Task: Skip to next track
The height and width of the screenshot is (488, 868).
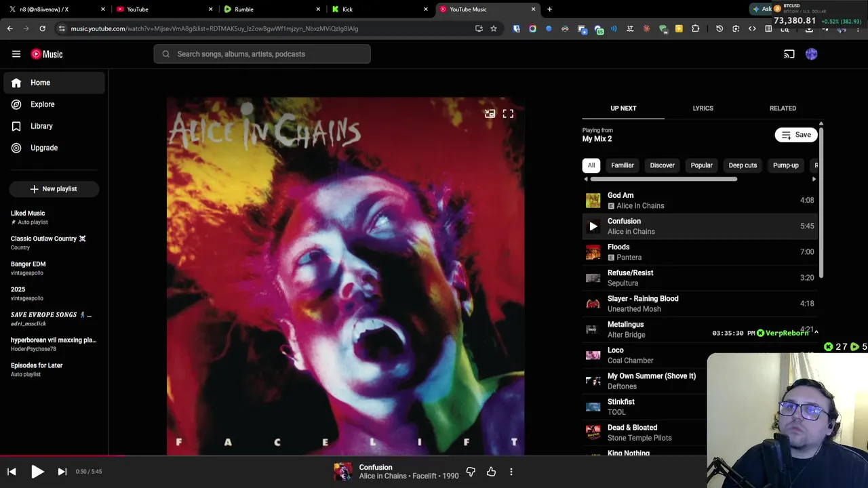Action: [62, 472]
